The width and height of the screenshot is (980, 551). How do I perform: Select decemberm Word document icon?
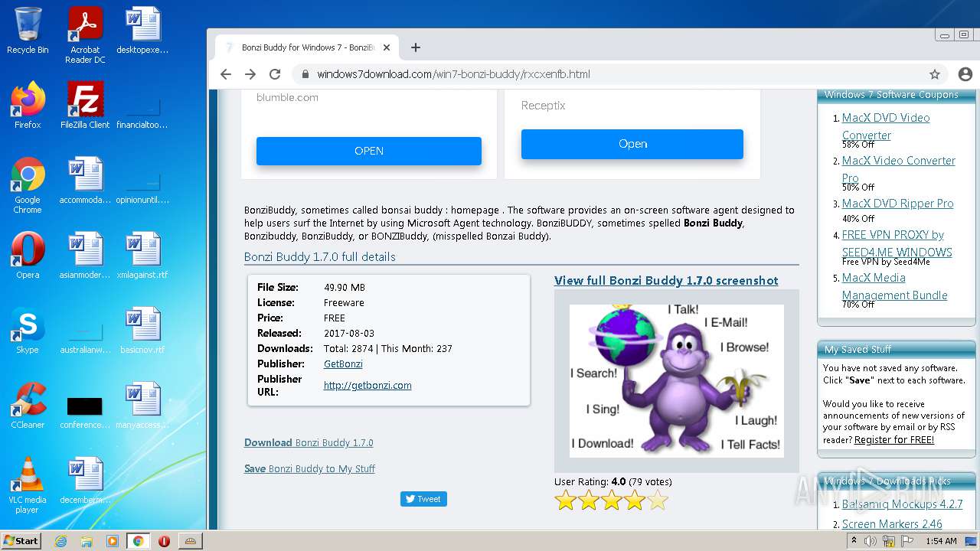pyautogui.click(x=85, y=481)
